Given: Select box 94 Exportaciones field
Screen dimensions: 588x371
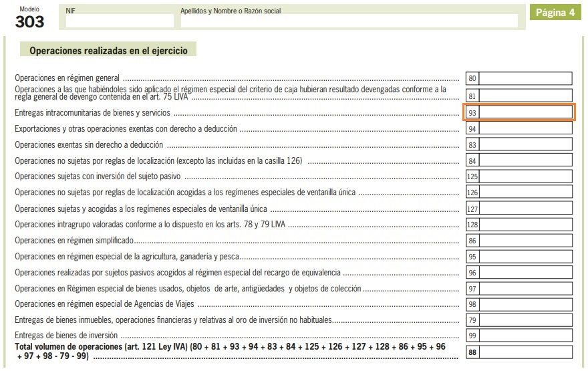Looking at the screenshot, I should [x=525, y=128].
